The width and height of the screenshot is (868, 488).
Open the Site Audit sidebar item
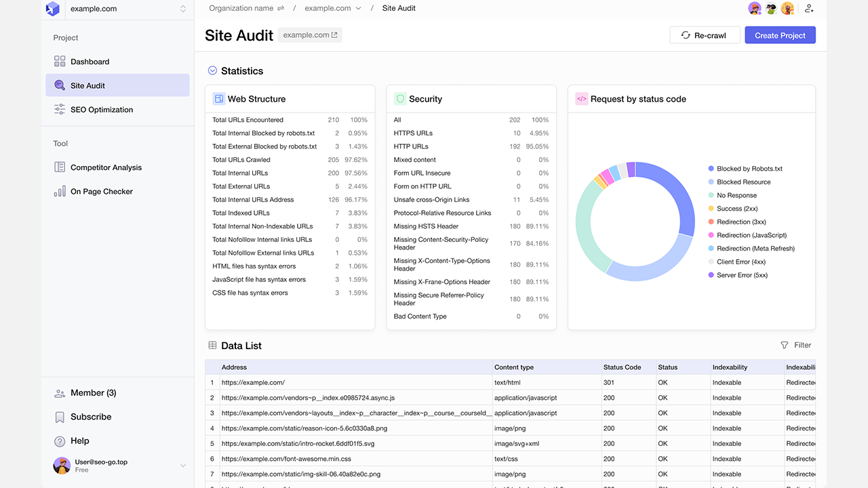pyautogui.click(x=117, y=85)
